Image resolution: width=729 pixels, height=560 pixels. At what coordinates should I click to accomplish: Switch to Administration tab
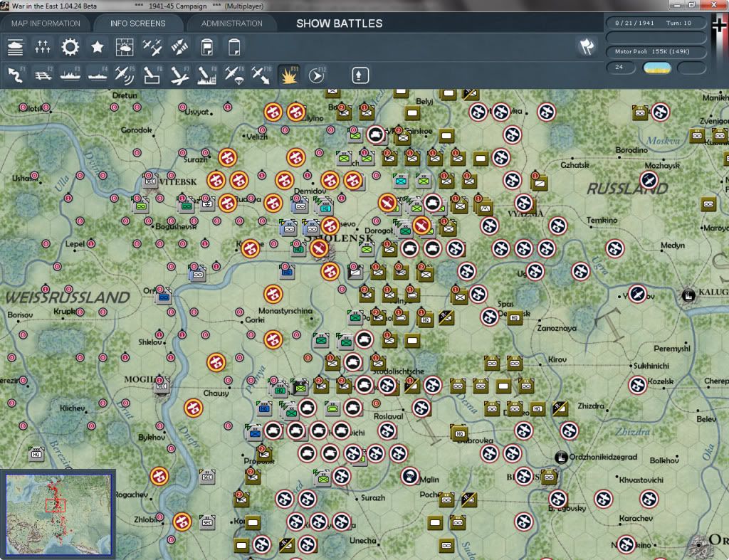pyautogui.click(x=231, y=23)
